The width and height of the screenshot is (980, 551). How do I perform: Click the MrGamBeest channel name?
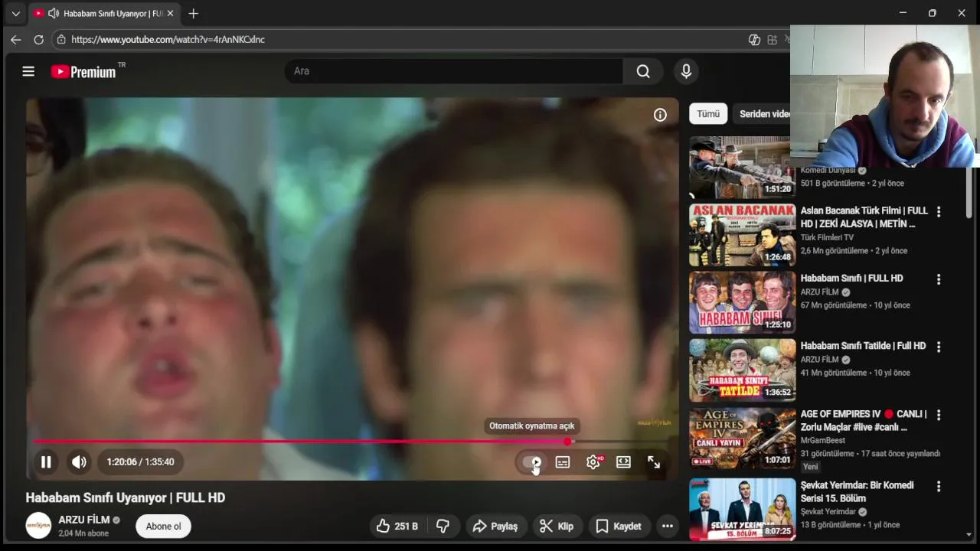point(825,441)
